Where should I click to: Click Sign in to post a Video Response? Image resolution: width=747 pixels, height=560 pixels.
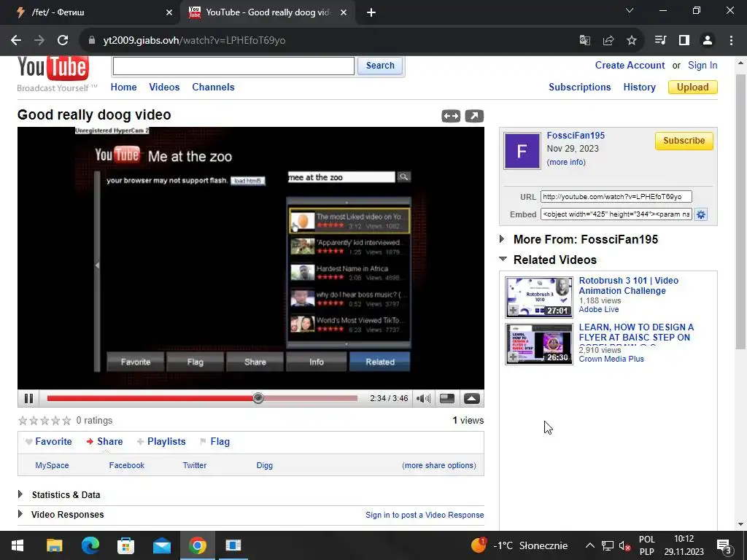425,515
